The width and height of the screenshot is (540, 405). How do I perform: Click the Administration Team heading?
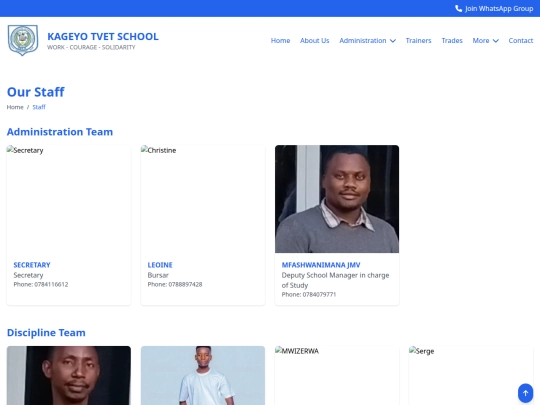[60, 132]
